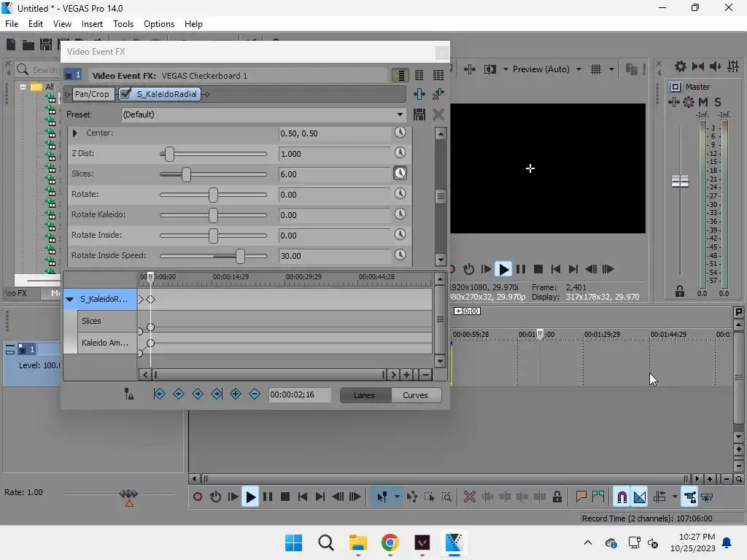747x560 pixels.
Task: Open the Preset dropdown list
Action: click(400, 114)
